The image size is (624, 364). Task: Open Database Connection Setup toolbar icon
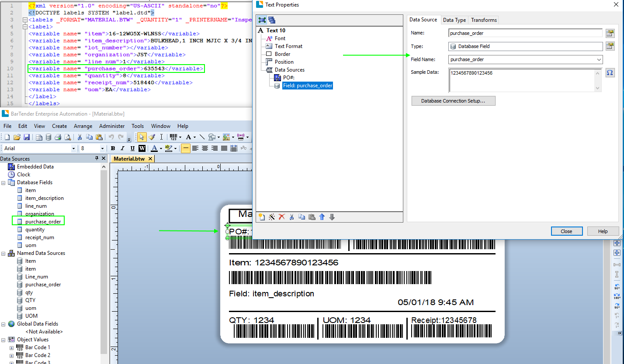click(x=49, y=137)
